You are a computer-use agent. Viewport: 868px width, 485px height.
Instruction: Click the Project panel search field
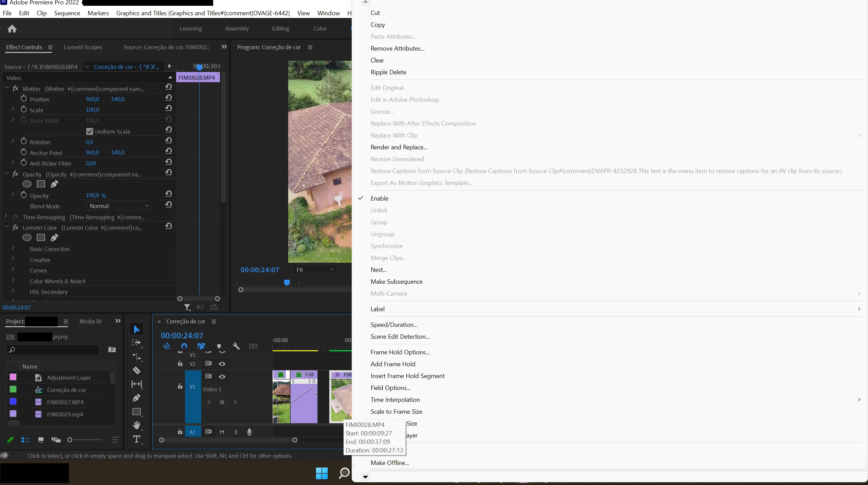tap(54, 350)
